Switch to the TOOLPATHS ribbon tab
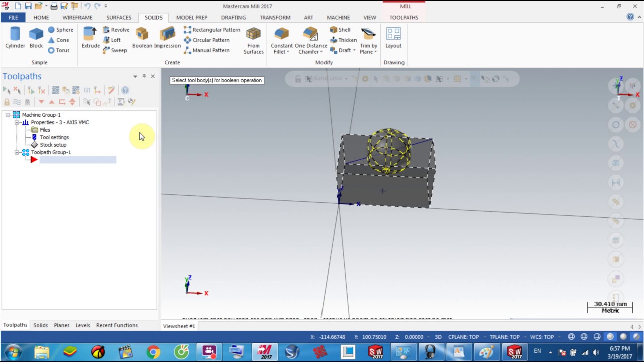644x362 pixels. point(404,17)
